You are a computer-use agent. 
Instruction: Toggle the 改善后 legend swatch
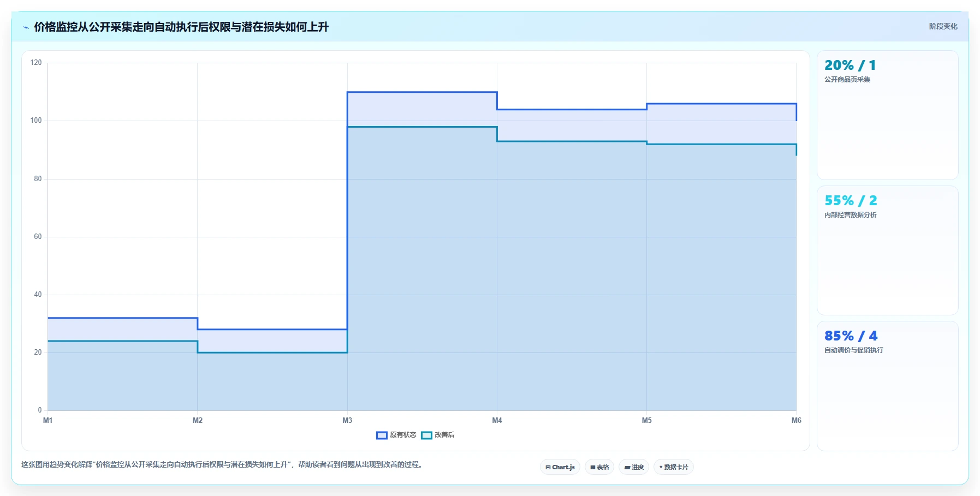click(x=426, y=435)
